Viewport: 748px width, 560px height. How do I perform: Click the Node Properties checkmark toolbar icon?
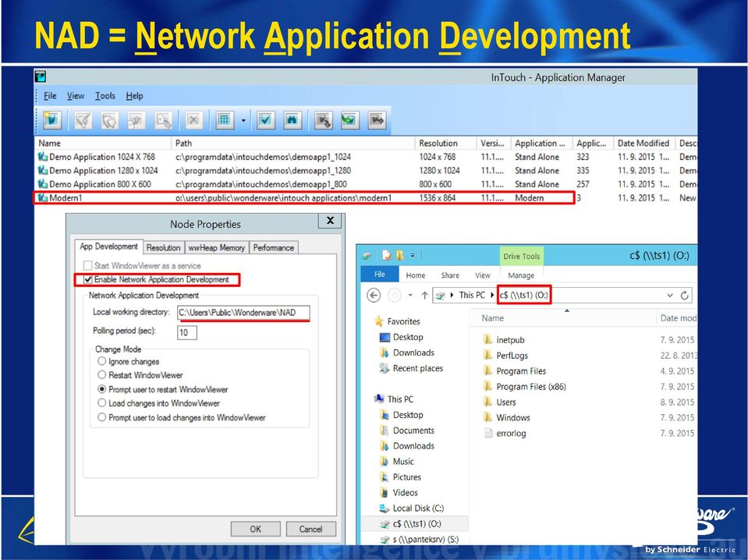(265, 120)
